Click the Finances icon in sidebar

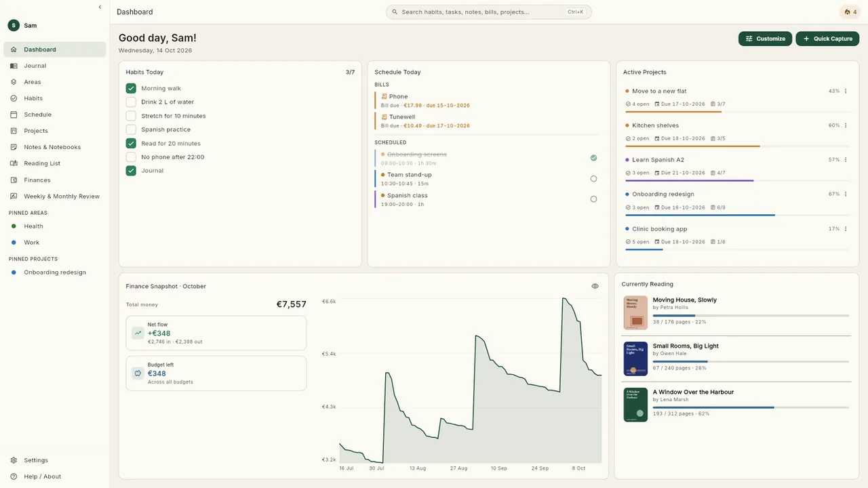(x=14, y=180)
